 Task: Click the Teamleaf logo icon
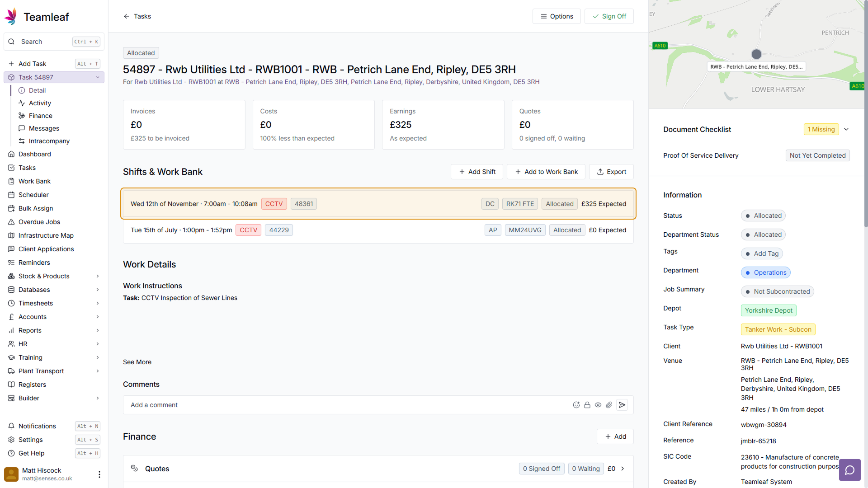tap(11, 17)
